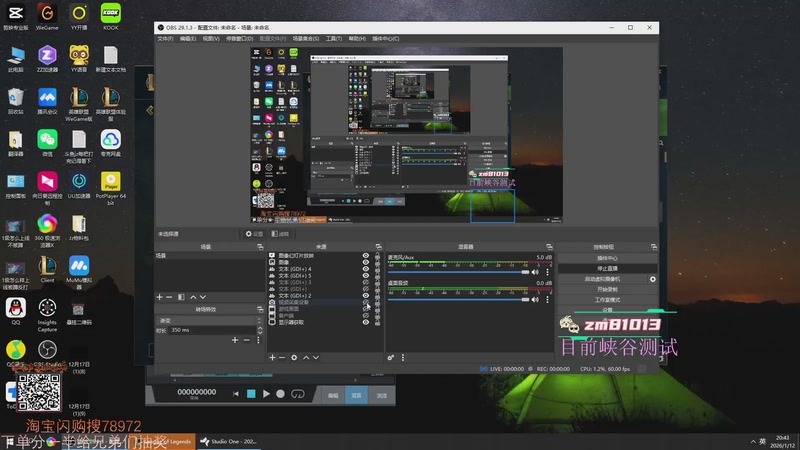The height and width of the screenshot is (450, 800).
Task: Open desktop audio channel three-dot options
Action: pyautogui.click(x=547, y=299)
